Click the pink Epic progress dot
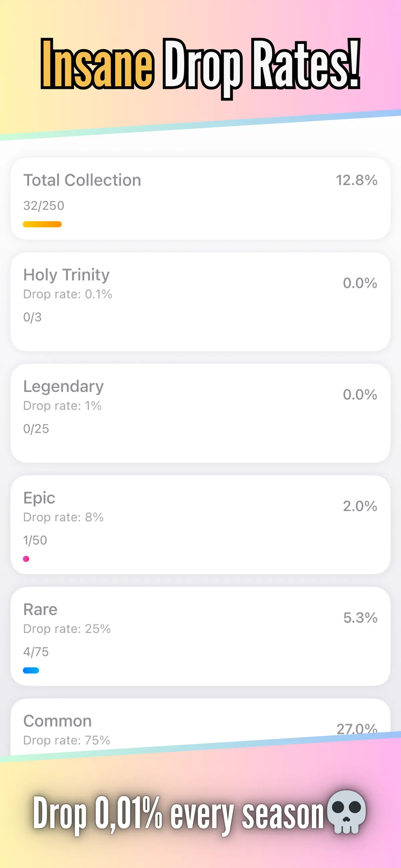This screenshot has width=401, height=868. [26, 559]
